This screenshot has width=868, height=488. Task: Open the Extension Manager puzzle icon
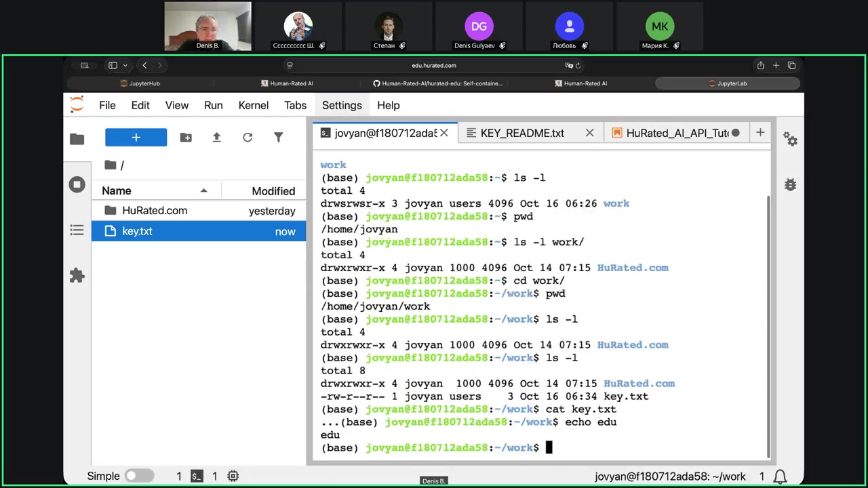click(77, 276)
